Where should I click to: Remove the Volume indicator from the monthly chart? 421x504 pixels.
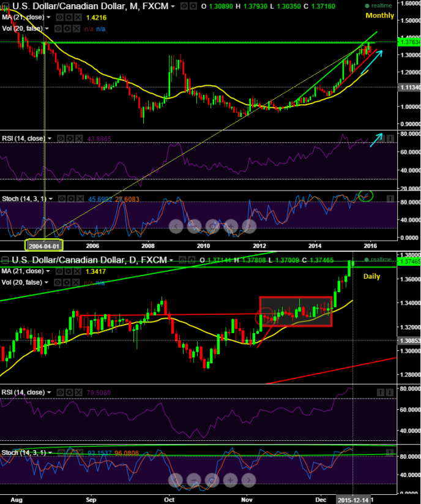[76, 29]
